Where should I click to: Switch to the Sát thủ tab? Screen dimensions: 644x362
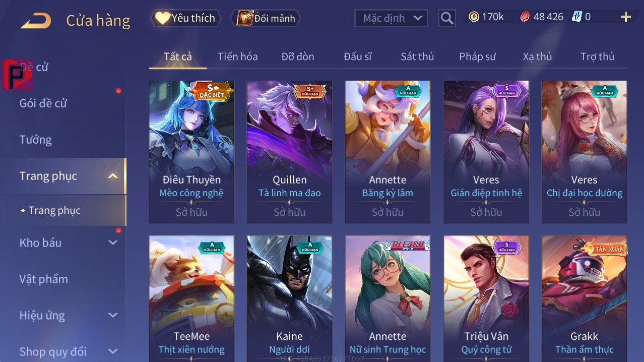coord(417,56)
